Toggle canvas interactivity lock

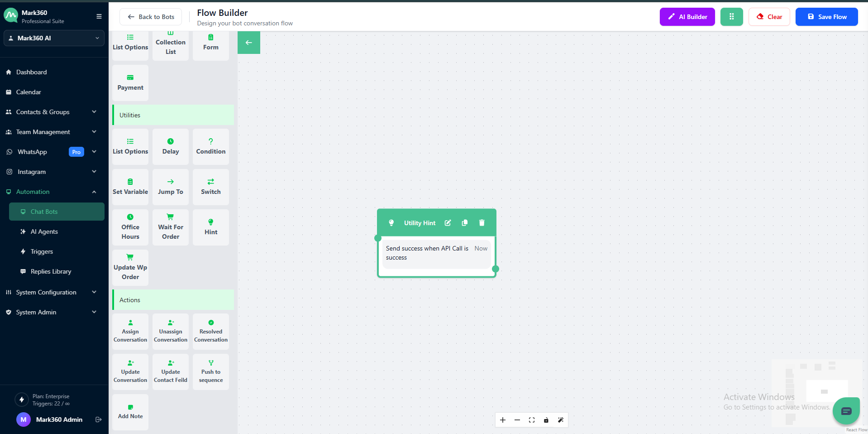(x=546, y=420)
